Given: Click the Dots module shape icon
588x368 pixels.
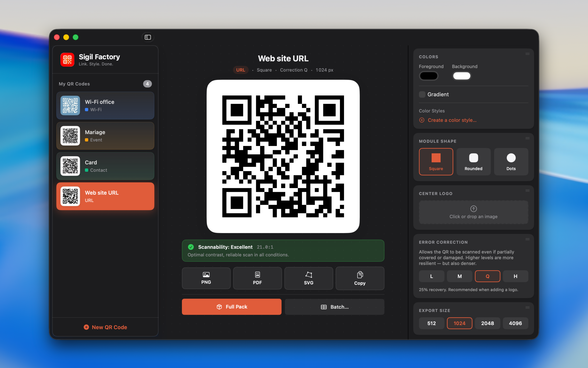Looking at the screenshot, I should coord(511,158).
